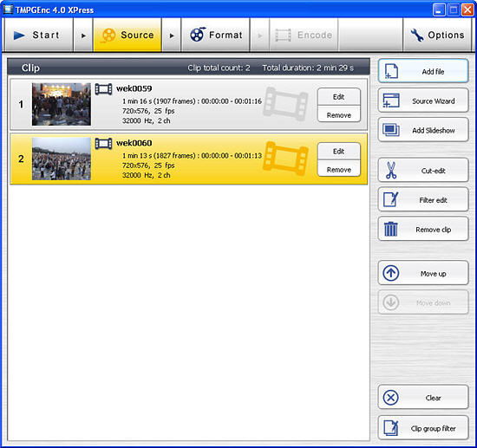The height and width of the screenshot is (448, 477).
Task: Remove clip wek0060 with its Remove button
Action: [338, 170]
